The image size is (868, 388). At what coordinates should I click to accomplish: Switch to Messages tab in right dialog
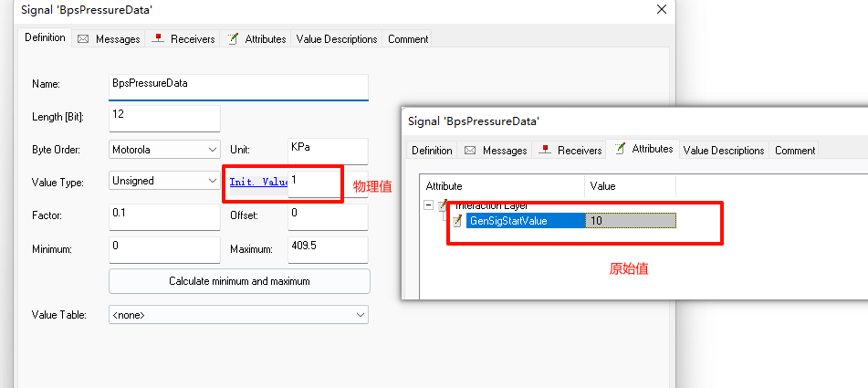pyautogui.click(x=495, y=150)
